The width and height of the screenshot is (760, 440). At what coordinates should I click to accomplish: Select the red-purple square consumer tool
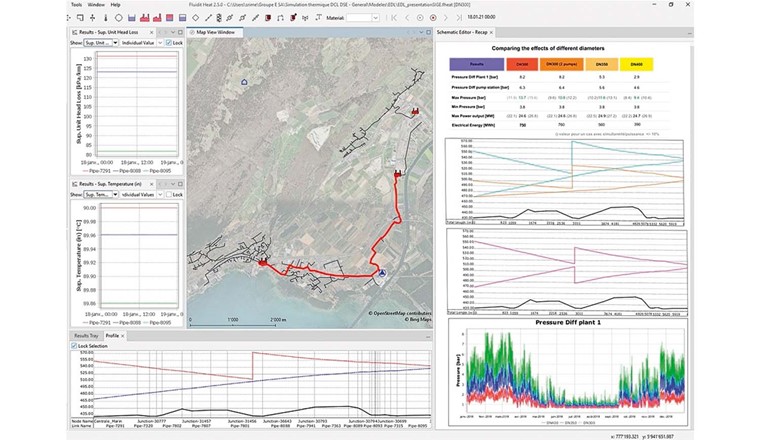(x=169, y=18)
